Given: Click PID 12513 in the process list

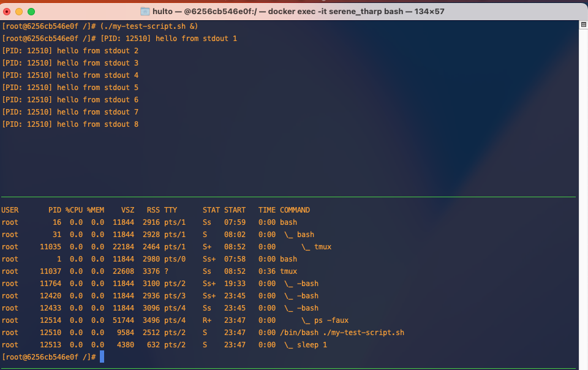Looking at the screenshot, I should [x=51, y=345].
